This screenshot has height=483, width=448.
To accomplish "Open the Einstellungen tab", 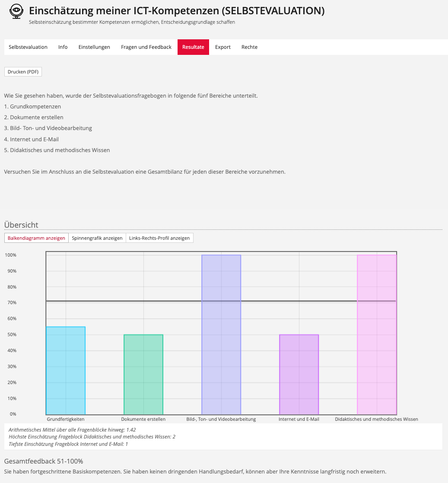I will (94, 47).
